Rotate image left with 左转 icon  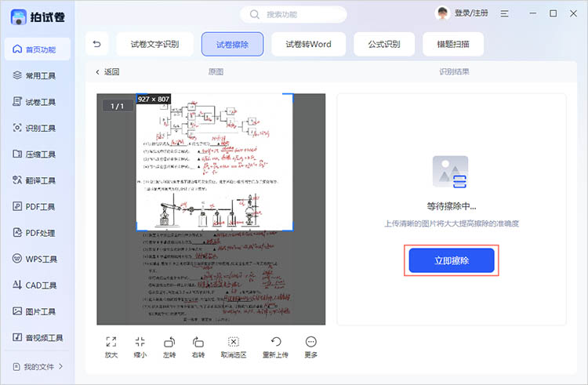(x=169, y=342)
